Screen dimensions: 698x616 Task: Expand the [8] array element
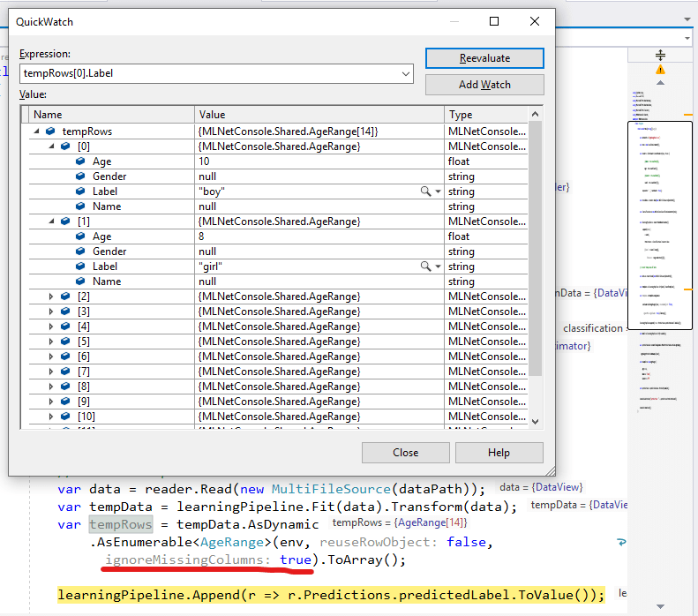point(51,387)
